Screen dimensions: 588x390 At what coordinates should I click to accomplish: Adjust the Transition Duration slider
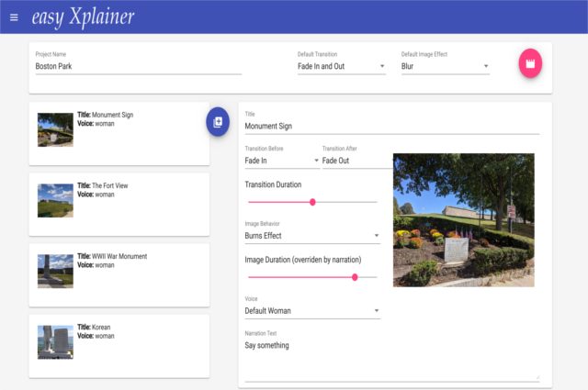(312, 202)
